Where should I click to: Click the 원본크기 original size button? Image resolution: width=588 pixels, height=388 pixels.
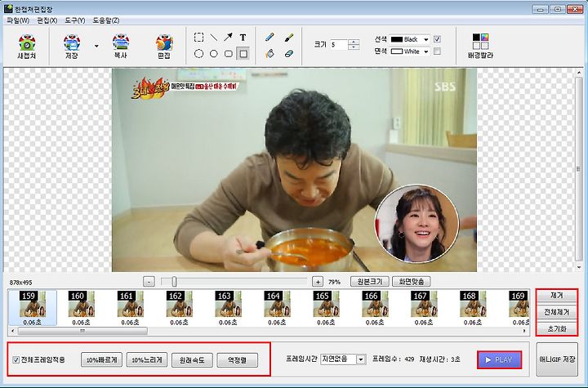370,282
